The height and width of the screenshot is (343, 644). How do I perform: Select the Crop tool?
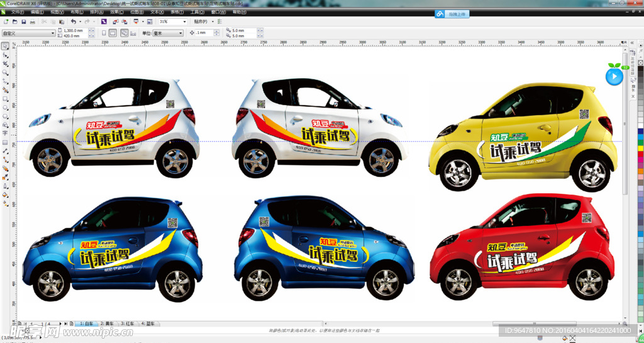pyautogui.click(x=5, y=64)
